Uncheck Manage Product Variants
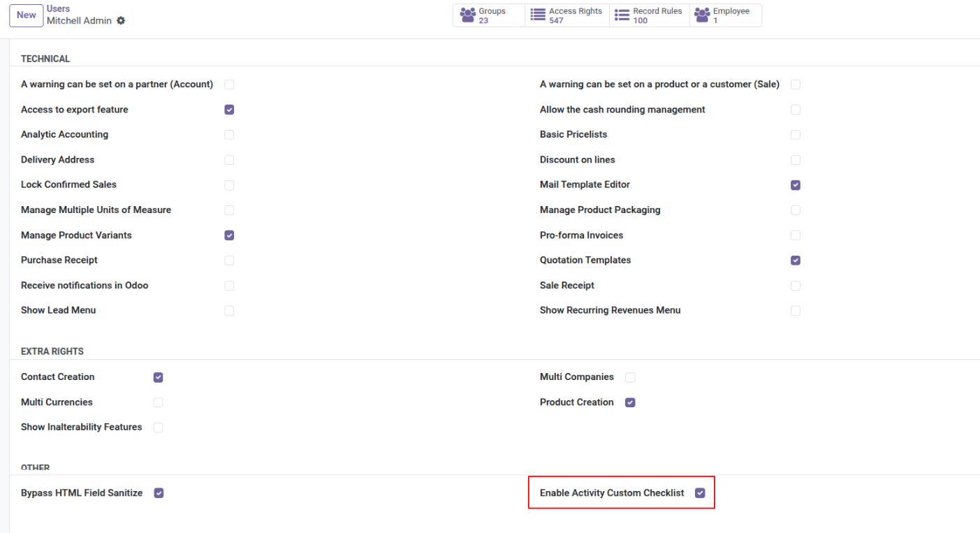 (x=229, y=235)
